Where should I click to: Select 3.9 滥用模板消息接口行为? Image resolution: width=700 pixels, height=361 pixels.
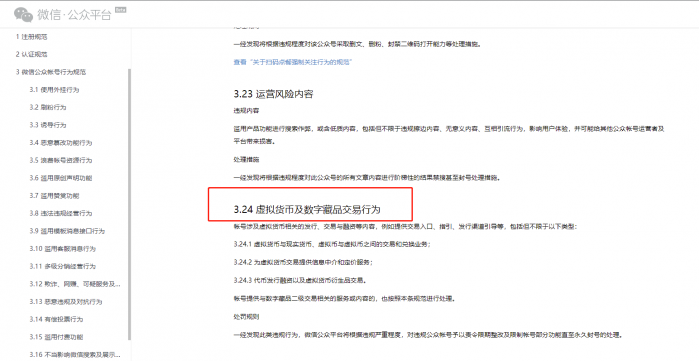tap(67, 231)
